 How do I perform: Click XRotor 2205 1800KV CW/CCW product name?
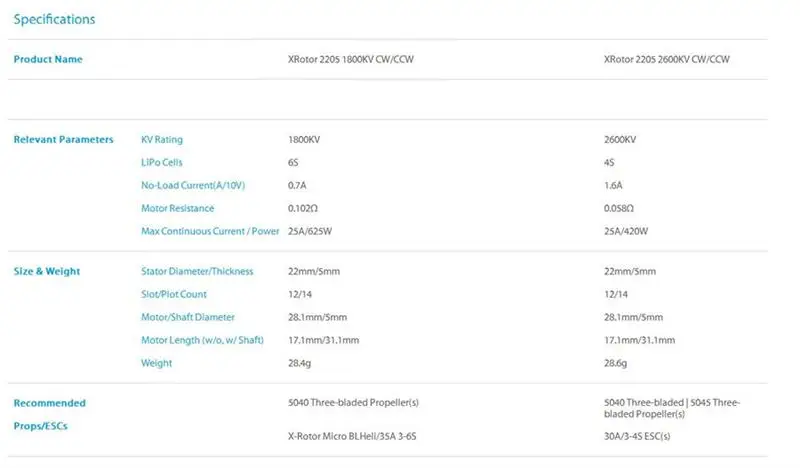pos(351,59)
